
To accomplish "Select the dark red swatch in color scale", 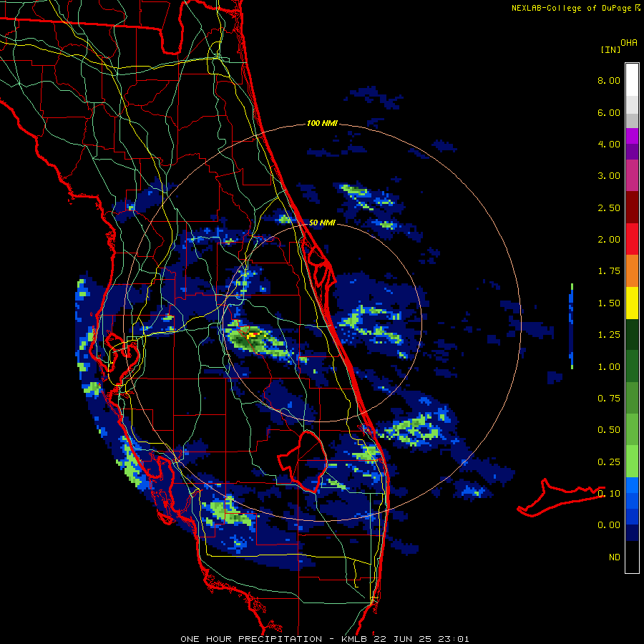I will (632, 208).
